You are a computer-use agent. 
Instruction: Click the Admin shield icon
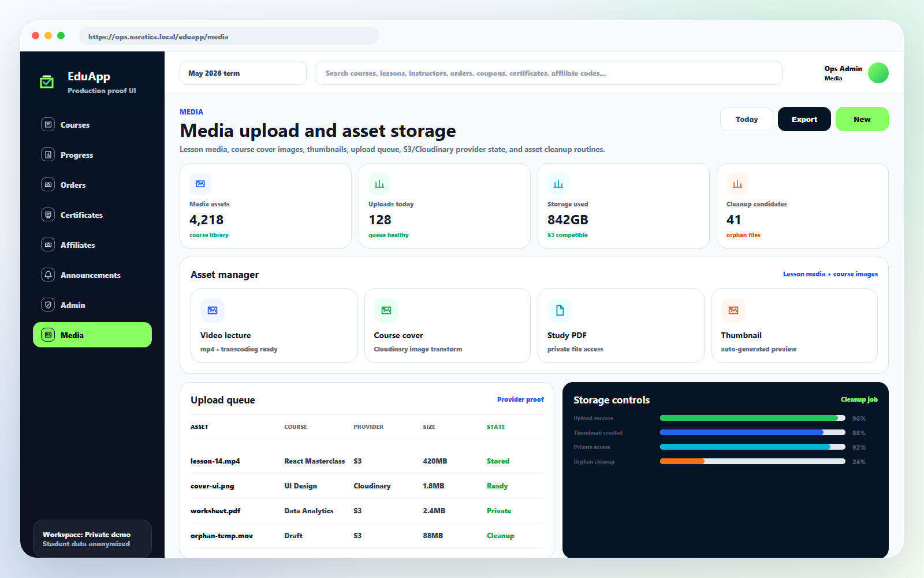tap(48, 305)
